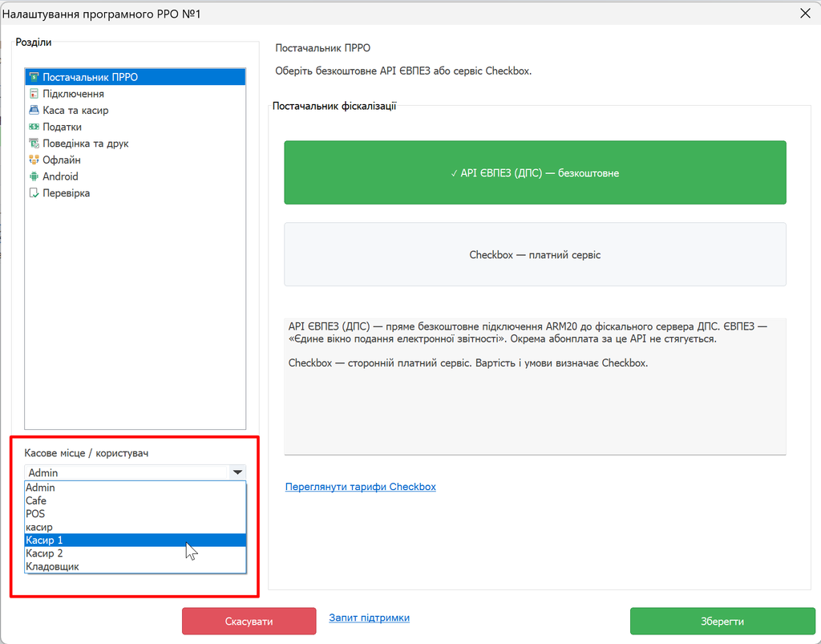Screen dimensions: 821x644
Task: Close the Налаштування програмного РРО window
Action: [805, 14]
